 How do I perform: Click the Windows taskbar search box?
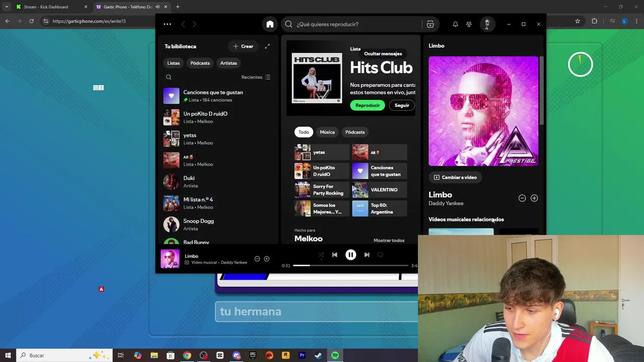click(65, 355)
